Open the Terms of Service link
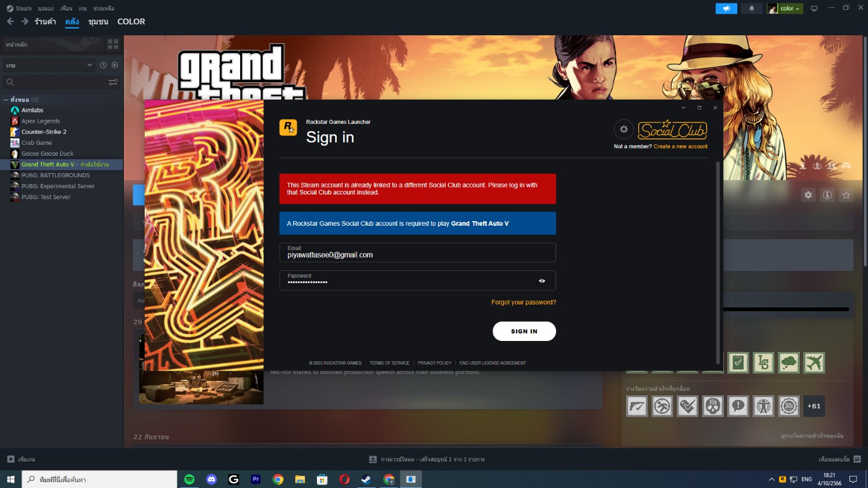Viewport: 868px width, 488px height. [389, 363]
